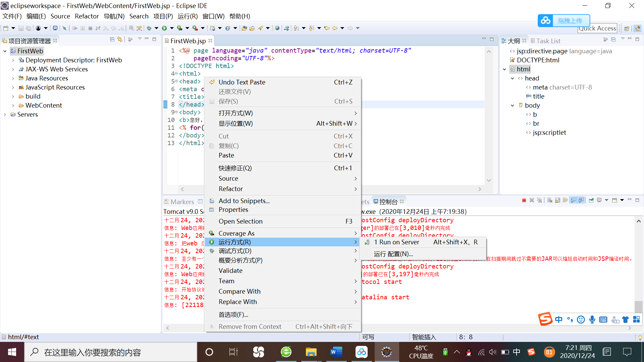
Task: Toggle Link with Editor in 项目资源管理器
Action: pos(120,39)
